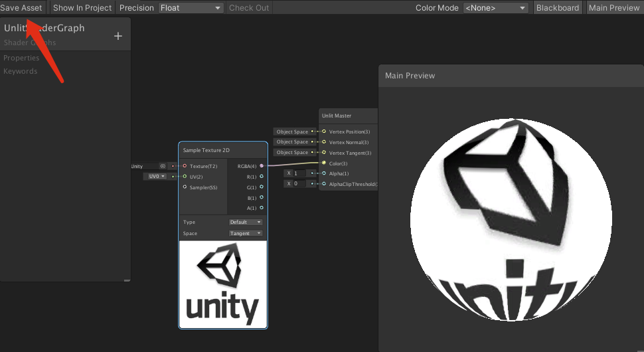Click the Show In Project button

(x=82, y=8)
